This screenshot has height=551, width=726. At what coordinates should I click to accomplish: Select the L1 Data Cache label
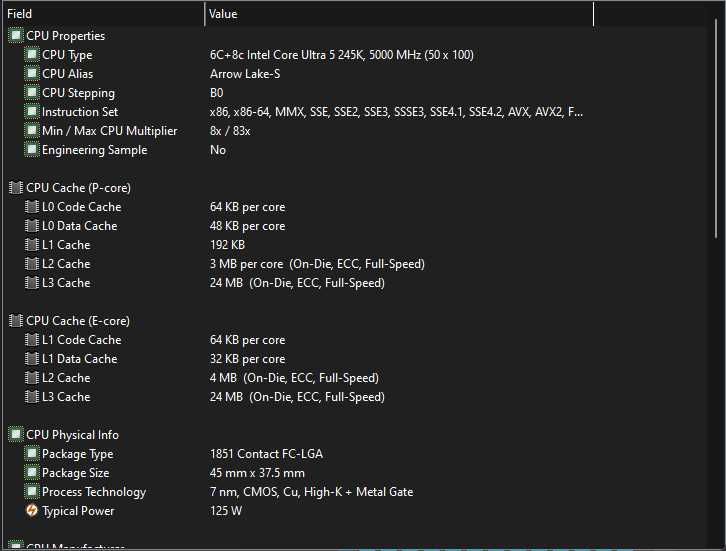tap(80, 358)
